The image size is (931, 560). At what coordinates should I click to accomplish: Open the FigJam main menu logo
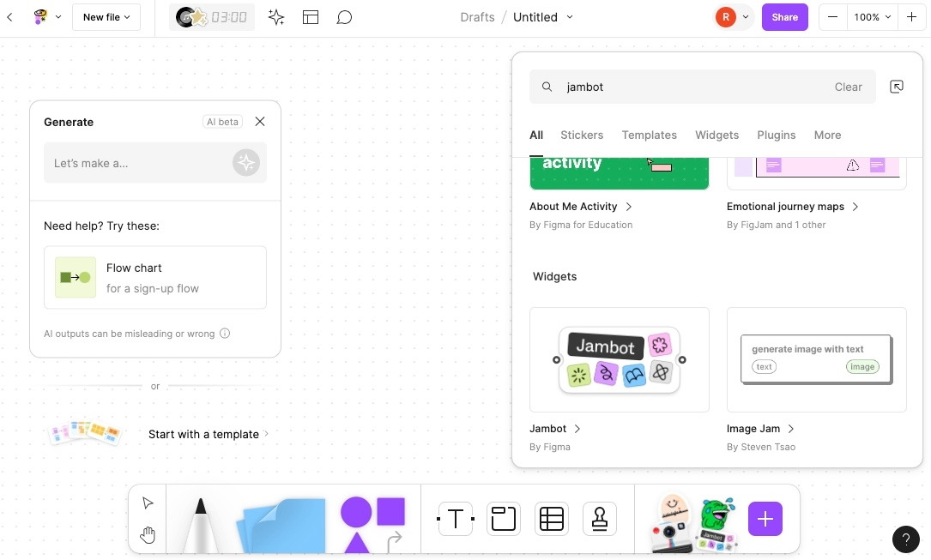40,17
